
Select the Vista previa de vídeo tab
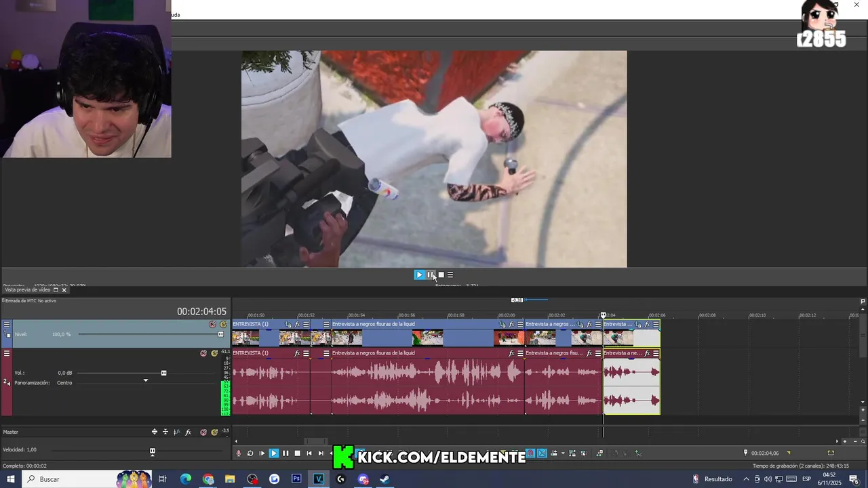pos(28,290)
